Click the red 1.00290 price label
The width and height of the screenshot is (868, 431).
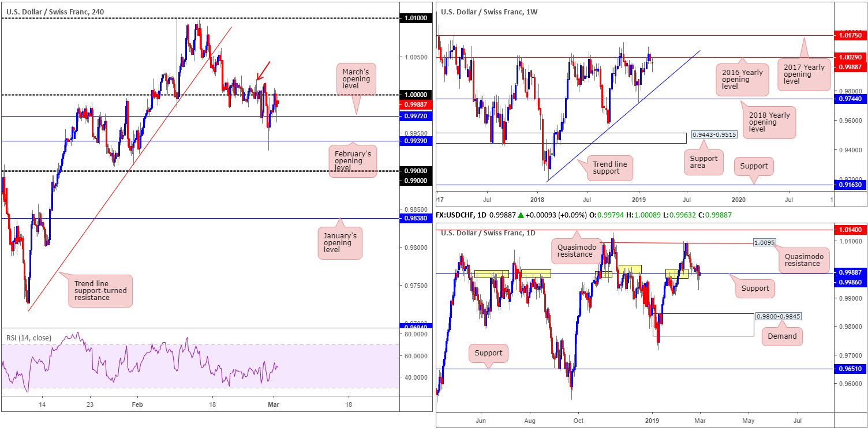(850, 58)
